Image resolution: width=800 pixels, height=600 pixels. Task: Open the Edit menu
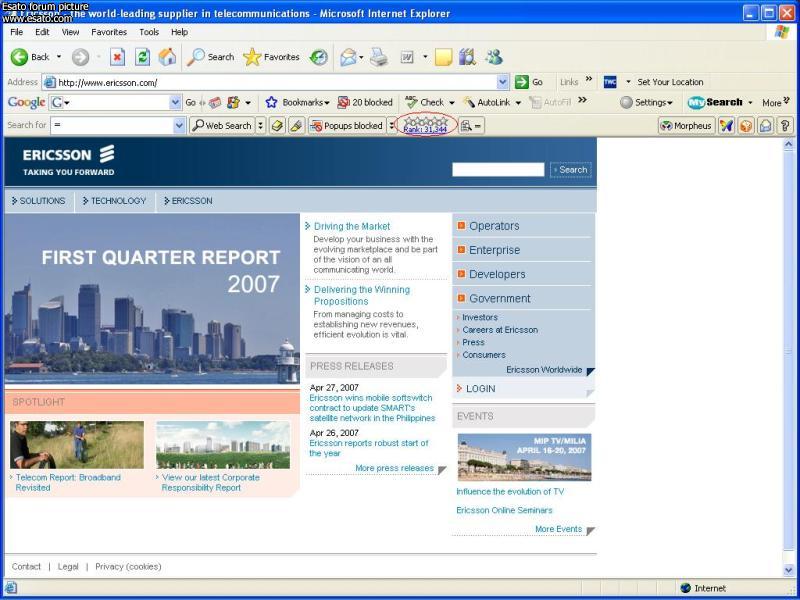point(42,32)
